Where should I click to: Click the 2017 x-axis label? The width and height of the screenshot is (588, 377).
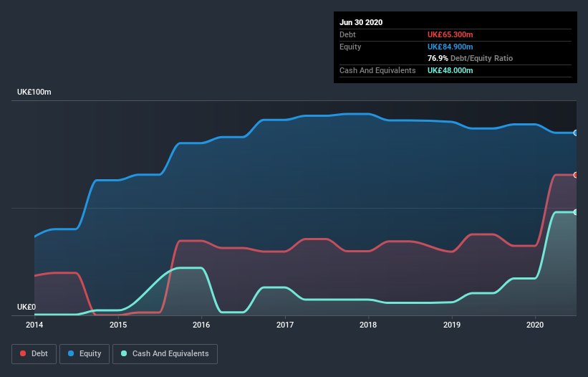pyautogui.click(x=285, y=325)
